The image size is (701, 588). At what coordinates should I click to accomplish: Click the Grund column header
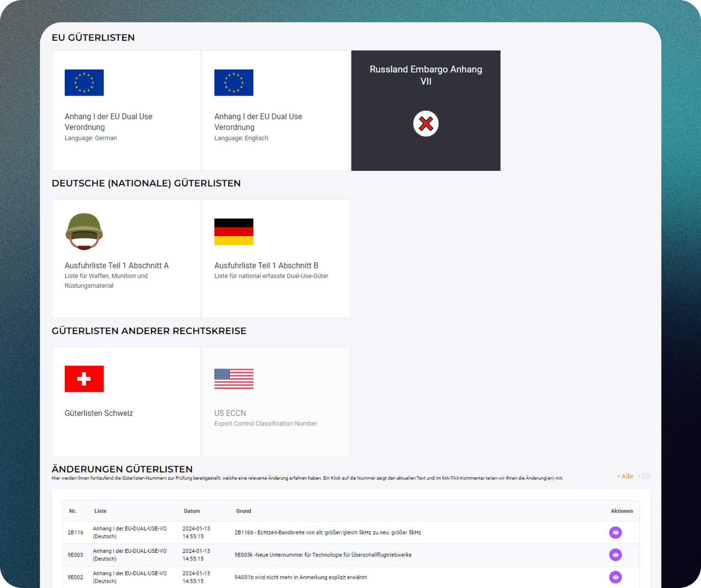pyautogui.click(x=243, y=511)
